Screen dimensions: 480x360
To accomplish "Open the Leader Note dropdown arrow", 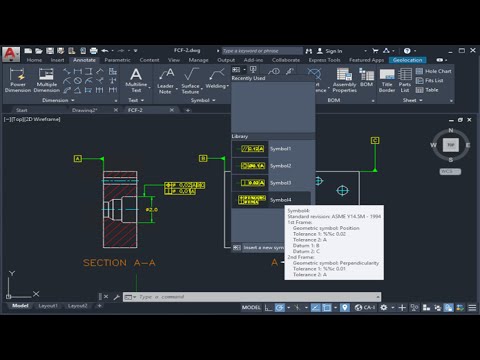I will tap(177, 89).
